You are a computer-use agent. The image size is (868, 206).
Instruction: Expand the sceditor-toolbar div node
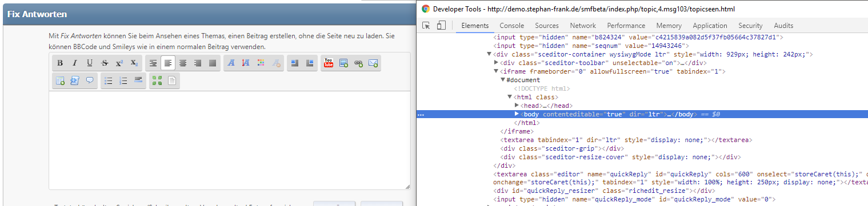(496, 63)
